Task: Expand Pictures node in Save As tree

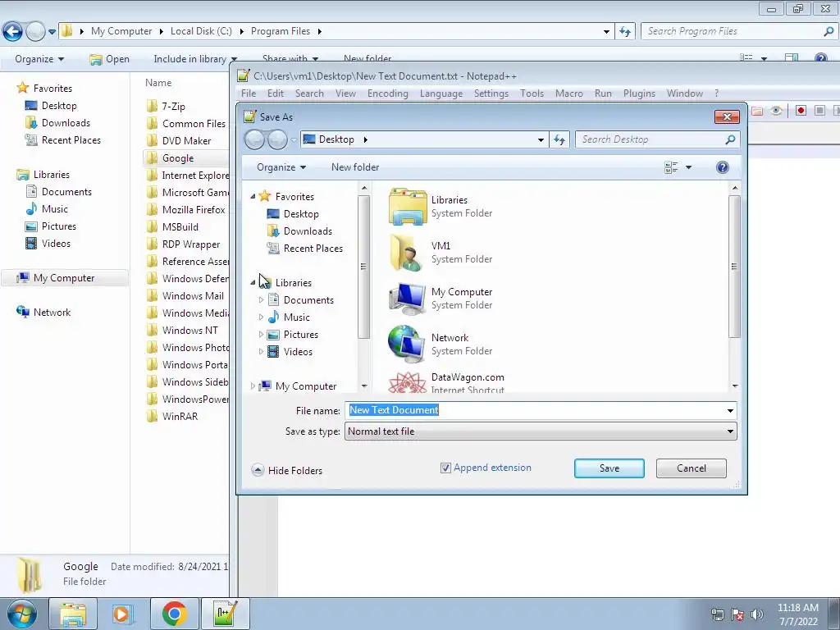Action: click(x=261, y=335)
